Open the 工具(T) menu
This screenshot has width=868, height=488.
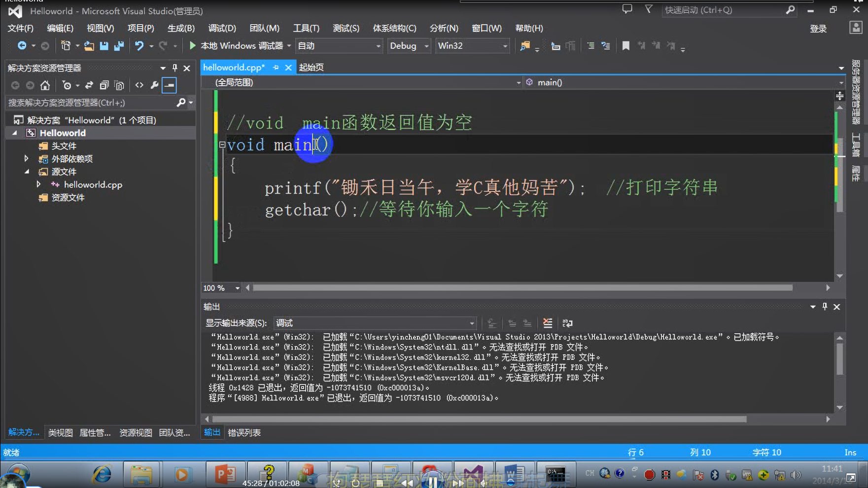[306, 28]
